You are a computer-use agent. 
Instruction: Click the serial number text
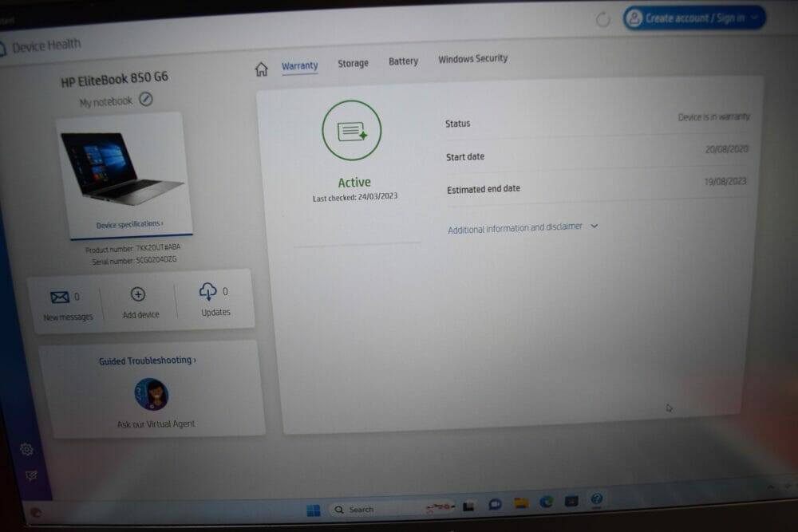pyautogui.click(x=134, y=260)
